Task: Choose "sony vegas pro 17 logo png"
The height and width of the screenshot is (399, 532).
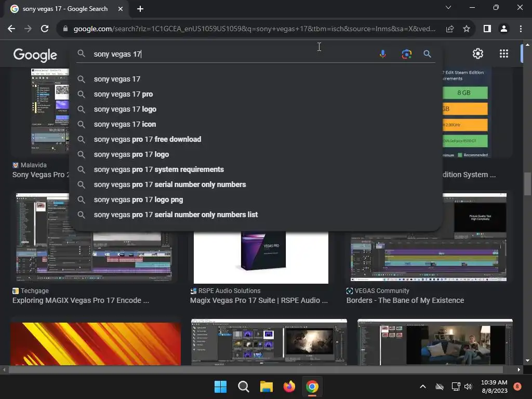Action: point(256,200)
